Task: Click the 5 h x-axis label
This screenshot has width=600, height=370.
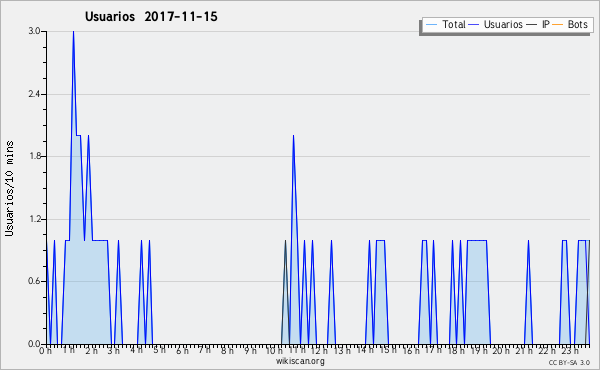Action: coord(160,350)
